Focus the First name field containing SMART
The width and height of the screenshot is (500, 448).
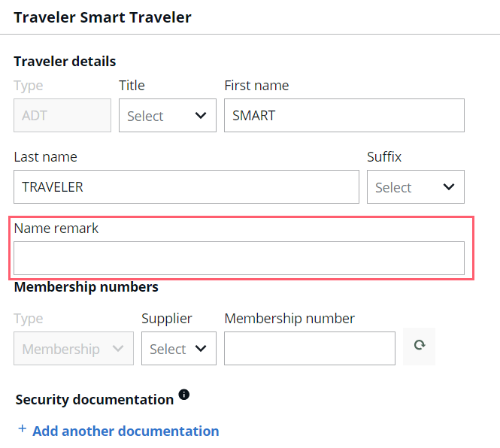[x=344, y=116]
